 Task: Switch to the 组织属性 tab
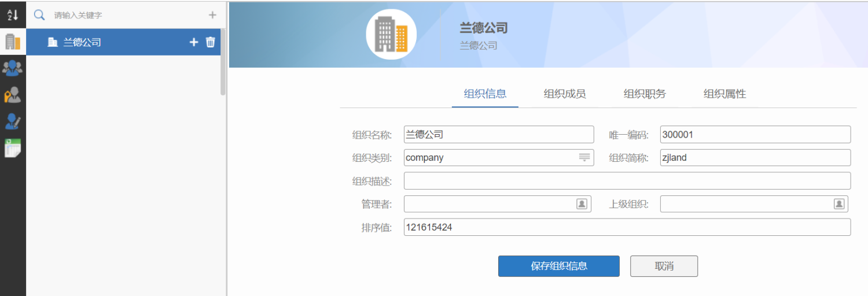pos(724,94)
